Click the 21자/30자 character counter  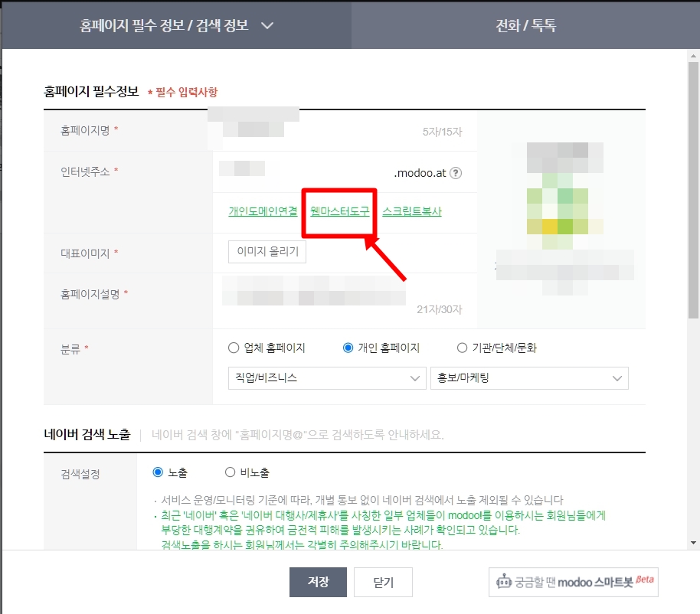coord(440,309)
